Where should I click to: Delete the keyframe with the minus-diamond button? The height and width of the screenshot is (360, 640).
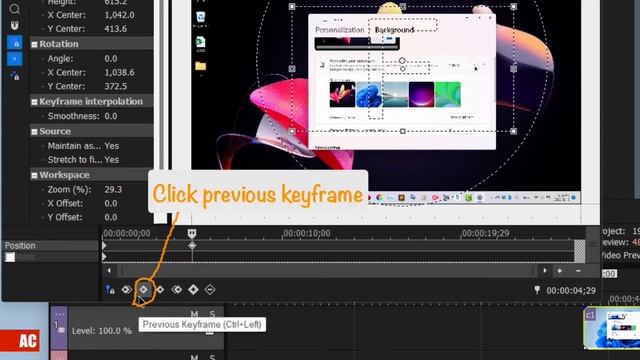coord(210,289)
